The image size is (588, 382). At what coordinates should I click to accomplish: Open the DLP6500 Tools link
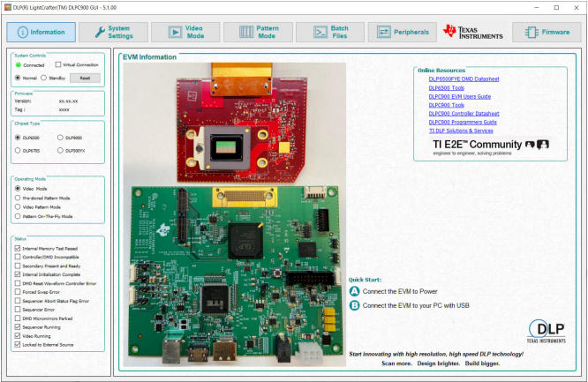click(x=446, y=87)
